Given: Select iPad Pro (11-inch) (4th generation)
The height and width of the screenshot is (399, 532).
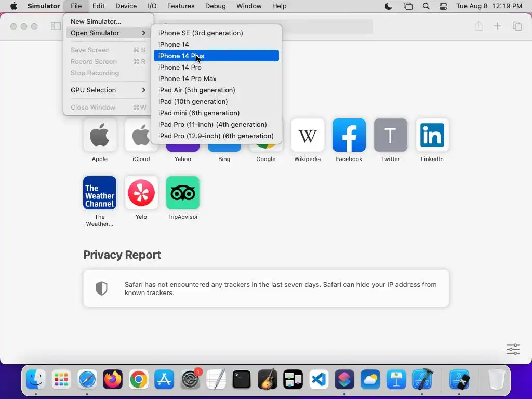Looking at the screenshot, I should tap(216, 124).
